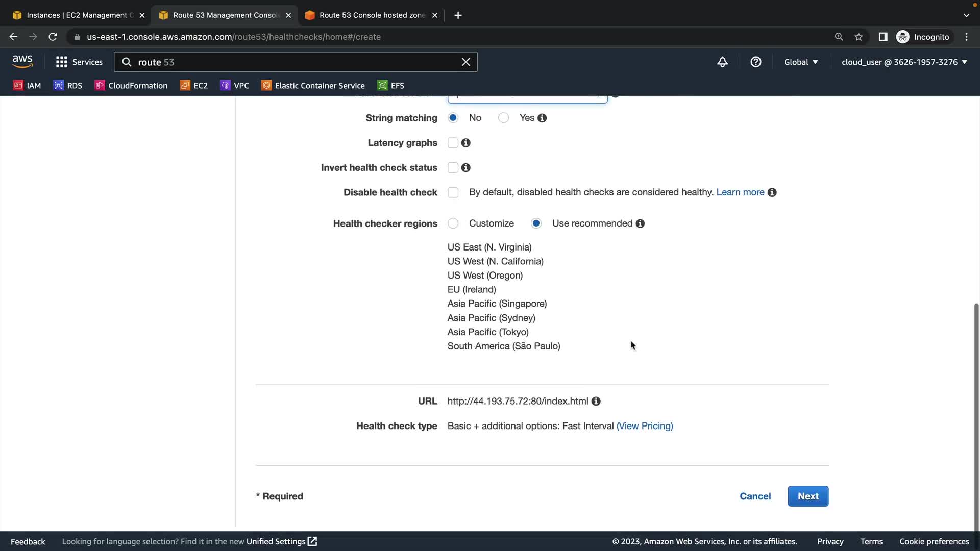The height and width of the screenshot is (551, 980).
Task: Clear the route 53 search box
Action: click(x=465, y=62)
